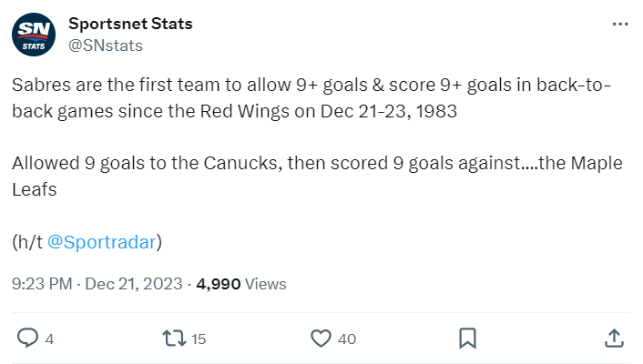Select the tweet paragraph about Sabres and Red Wings

tap(311, 98)
